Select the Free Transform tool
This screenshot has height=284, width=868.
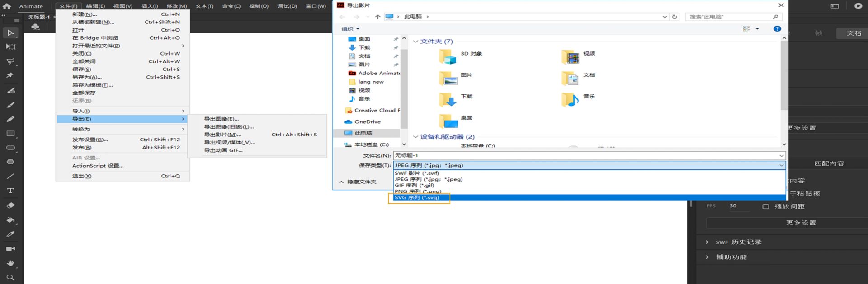point(10,47)
